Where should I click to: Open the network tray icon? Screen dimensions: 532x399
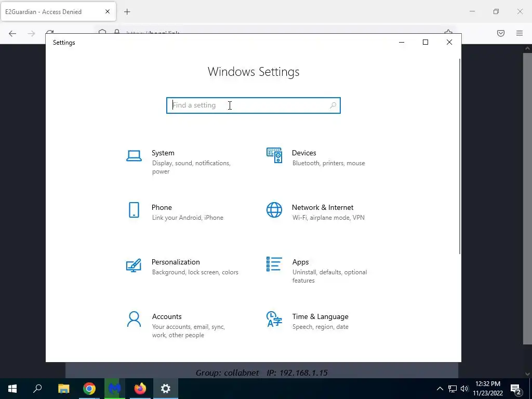tap(453, 389)
